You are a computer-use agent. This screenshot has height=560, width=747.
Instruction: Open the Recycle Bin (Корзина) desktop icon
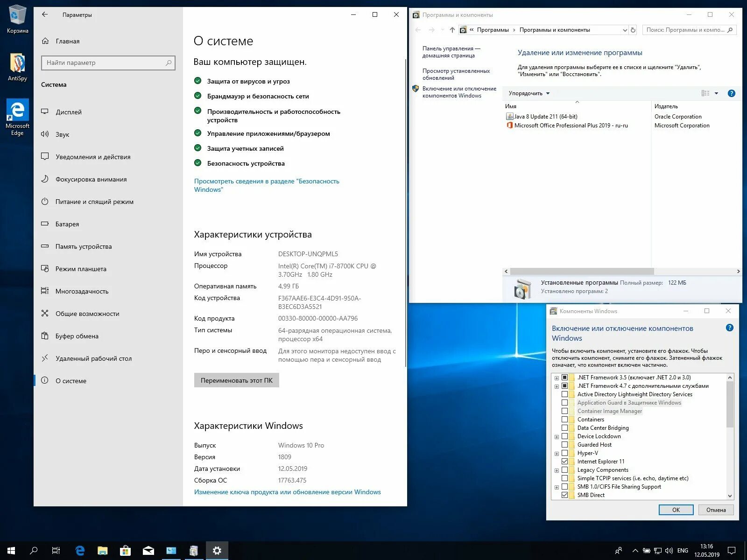(17, 20)
